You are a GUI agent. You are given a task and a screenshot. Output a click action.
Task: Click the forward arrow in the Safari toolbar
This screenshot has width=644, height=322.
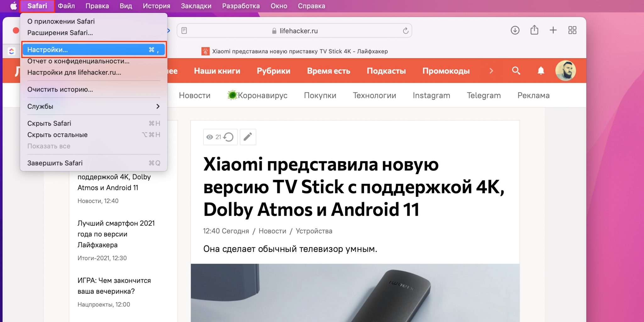click(169, 31)
